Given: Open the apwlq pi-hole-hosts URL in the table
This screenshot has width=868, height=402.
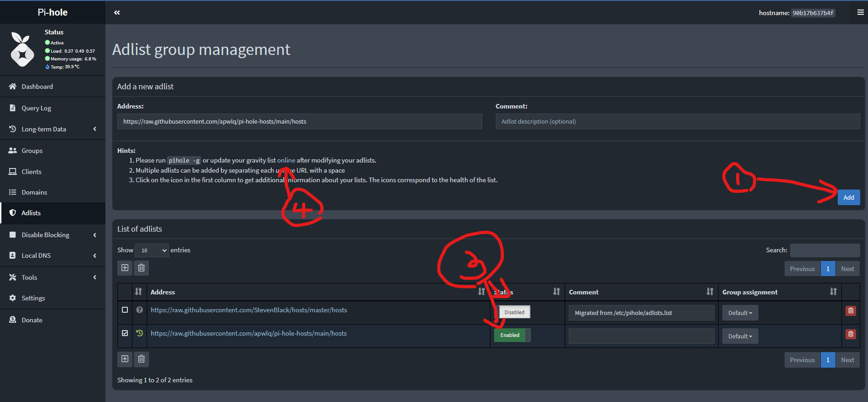Looking at the screenshot, I should click(x=249, y=333).
